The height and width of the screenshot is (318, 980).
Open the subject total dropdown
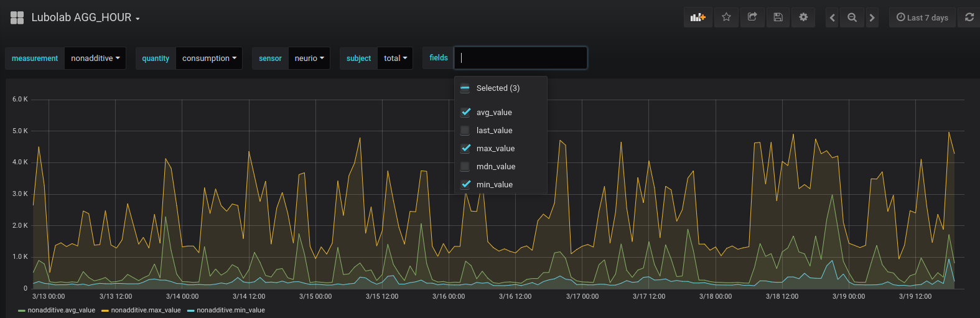395,58
